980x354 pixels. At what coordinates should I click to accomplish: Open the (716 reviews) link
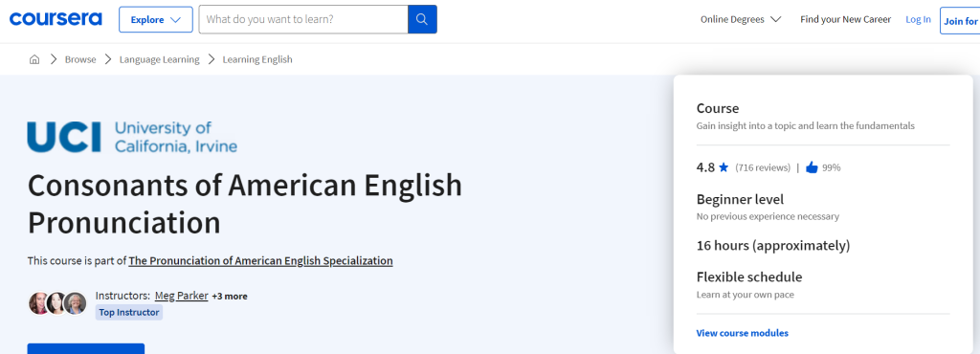[x=763, y=167]
